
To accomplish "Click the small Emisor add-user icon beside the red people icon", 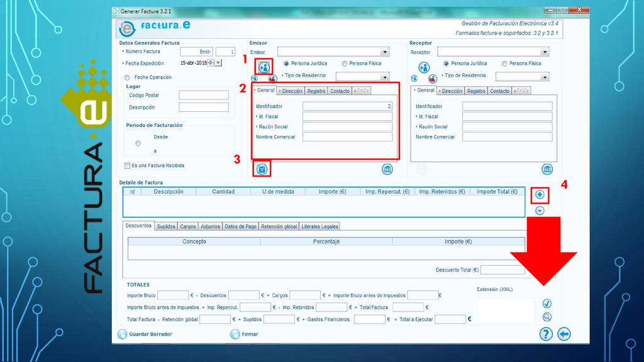I will point(255,78).
